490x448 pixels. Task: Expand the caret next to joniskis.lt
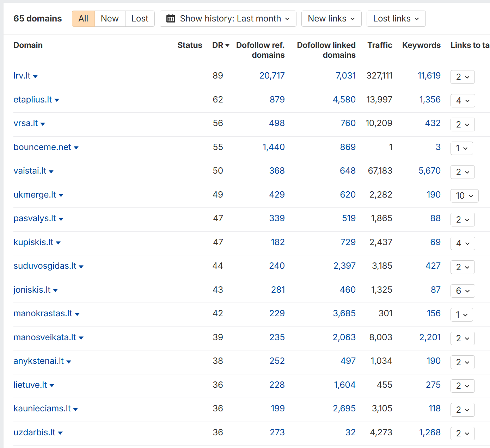tap(55, 291)
